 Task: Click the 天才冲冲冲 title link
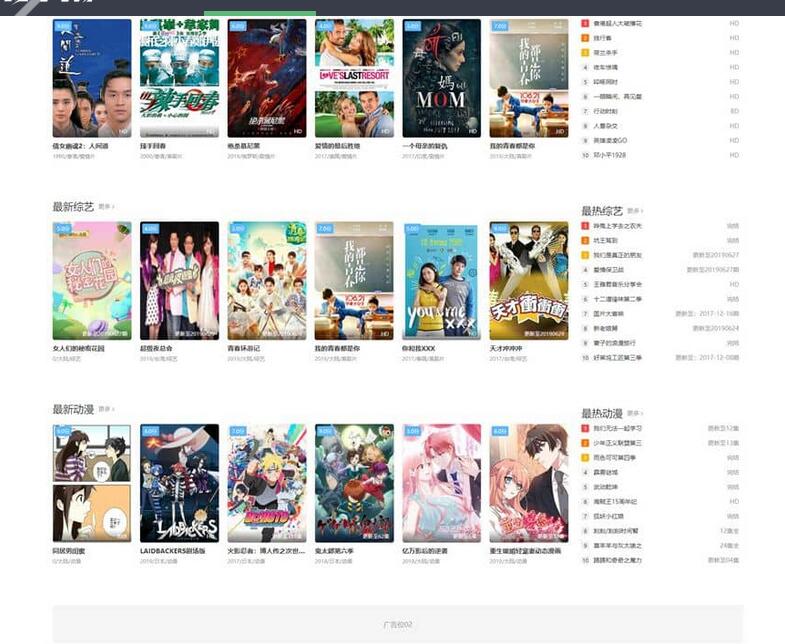pyautogui.click(x=506, y=349)
